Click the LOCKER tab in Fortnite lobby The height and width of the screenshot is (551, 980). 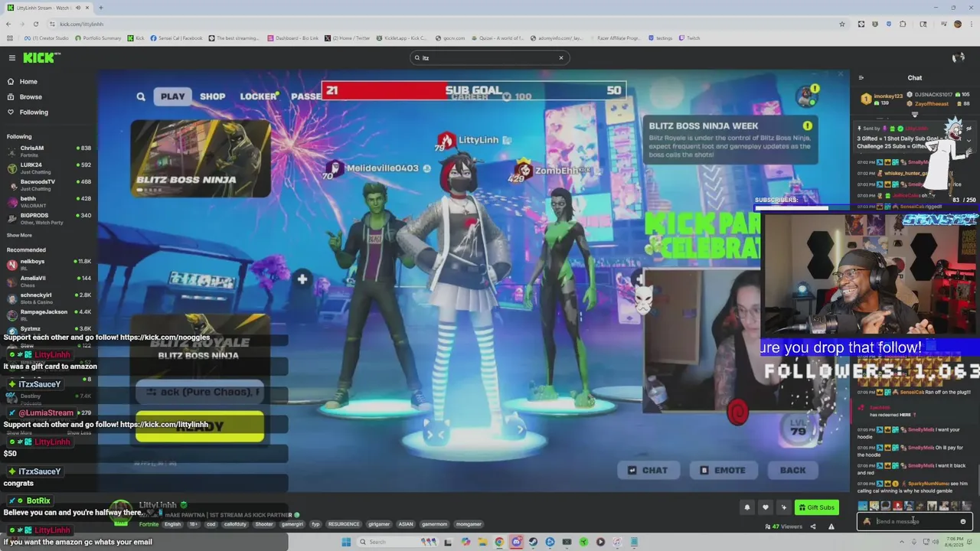[x=258, y=96]
